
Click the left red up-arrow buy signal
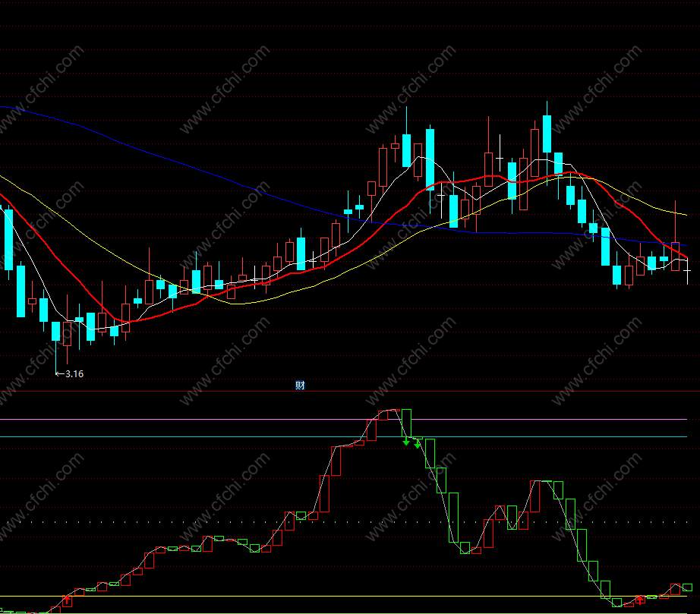tap(67, 600)
